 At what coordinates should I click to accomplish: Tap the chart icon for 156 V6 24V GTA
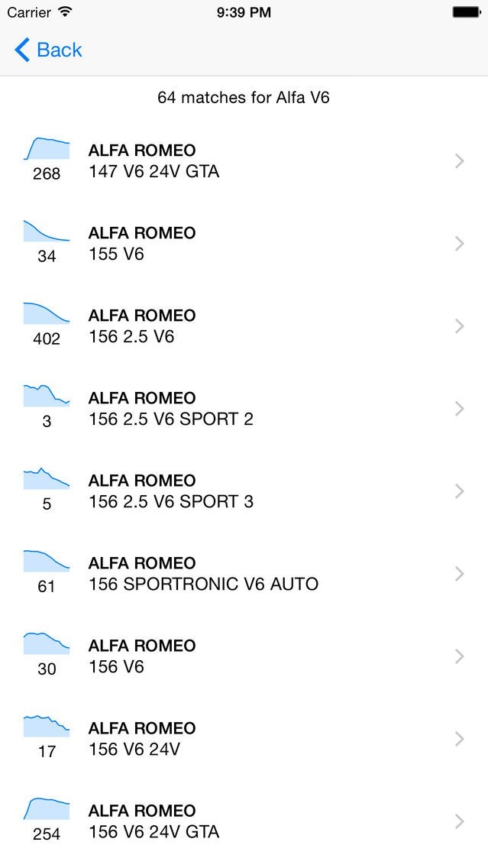coord(47,808)
